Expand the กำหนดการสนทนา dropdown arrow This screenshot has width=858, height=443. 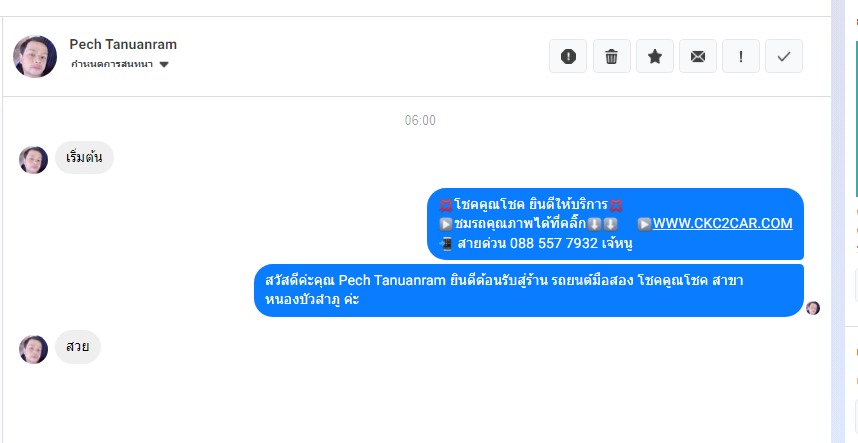click(164, 65)
